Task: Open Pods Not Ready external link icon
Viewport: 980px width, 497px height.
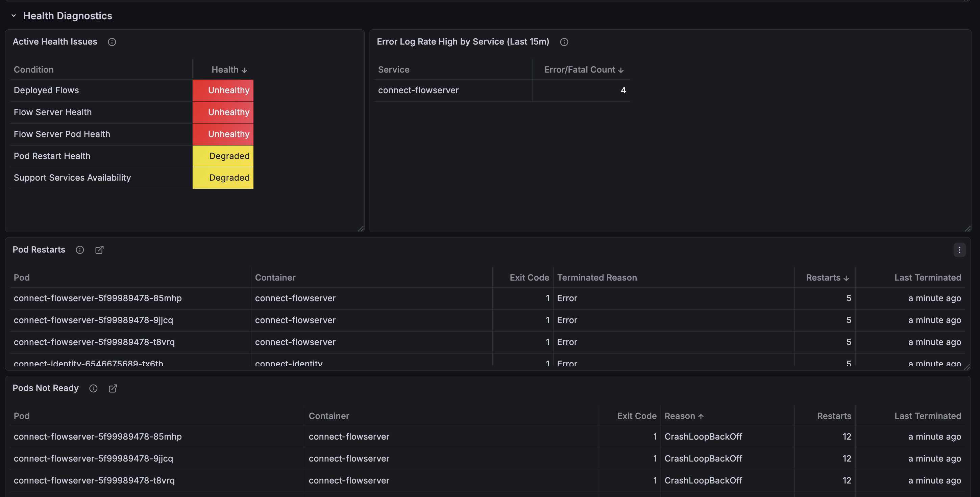Action: 113,388
